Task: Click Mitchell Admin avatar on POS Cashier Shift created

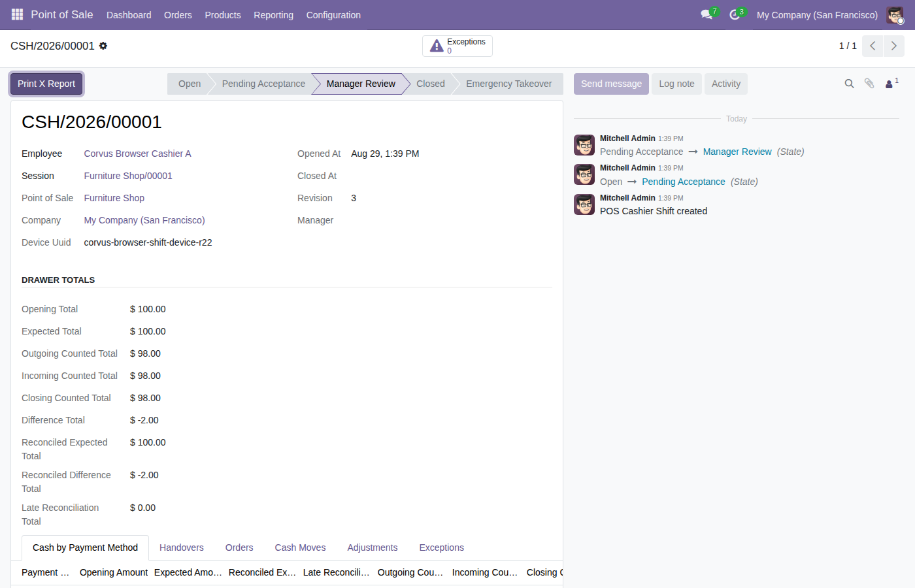Action: point(584,204)
